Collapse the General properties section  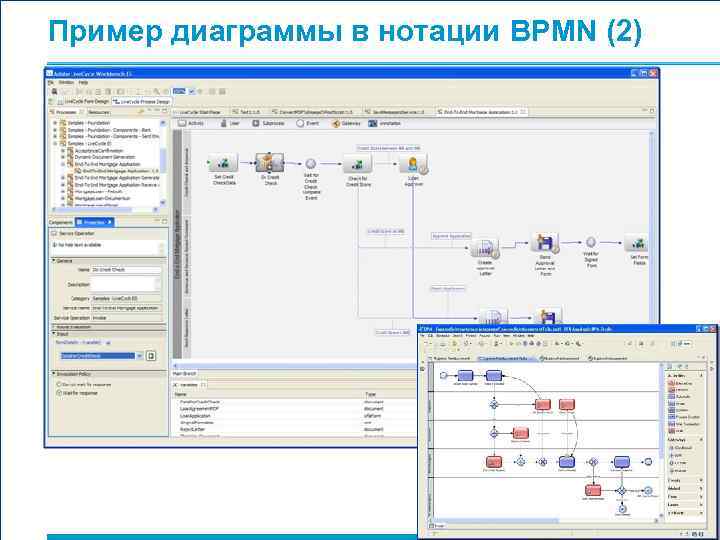click(x=54, y=261)
